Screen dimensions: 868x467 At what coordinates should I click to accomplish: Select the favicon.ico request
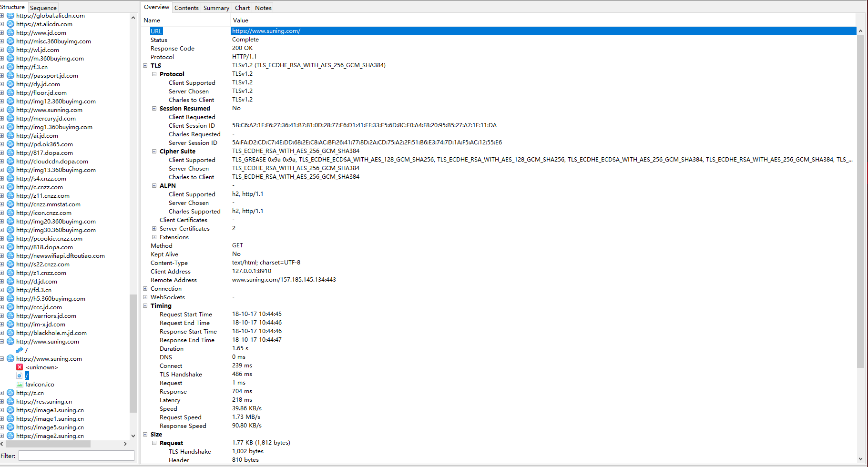[40, 385]
